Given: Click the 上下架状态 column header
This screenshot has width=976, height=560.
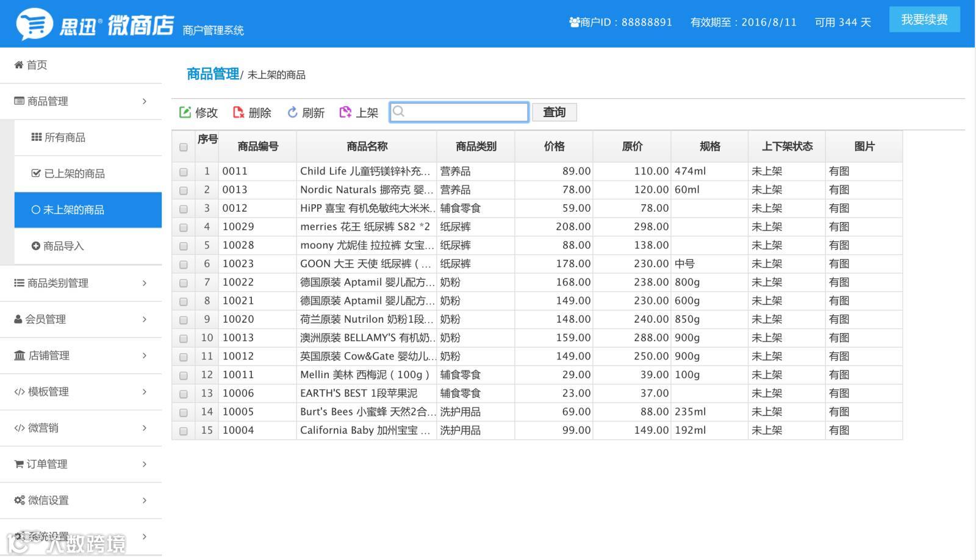Looking at the screenshot, I should tap(787, 146).
